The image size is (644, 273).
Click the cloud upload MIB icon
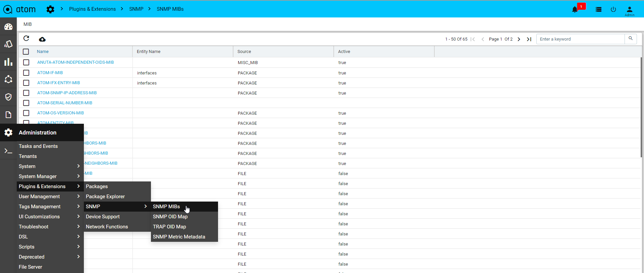[x=42, y=39]
